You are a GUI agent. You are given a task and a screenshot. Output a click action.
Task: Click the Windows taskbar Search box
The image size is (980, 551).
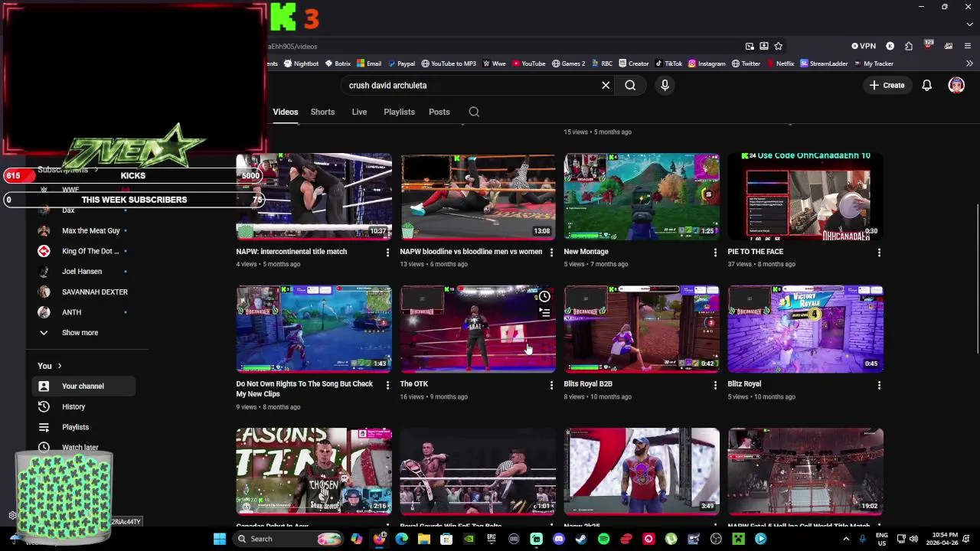[x=289, y=539]
